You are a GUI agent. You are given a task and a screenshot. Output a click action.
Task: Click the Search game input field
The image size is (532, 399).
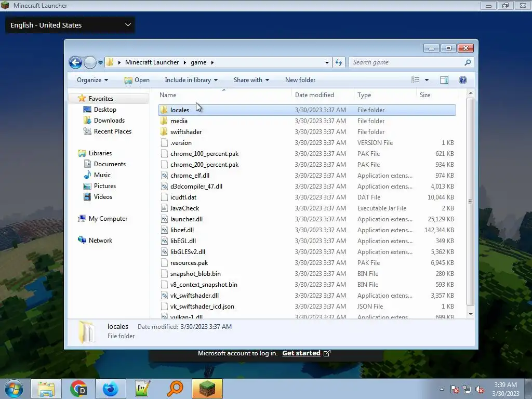pyautogui.click(x=407, y=62)
